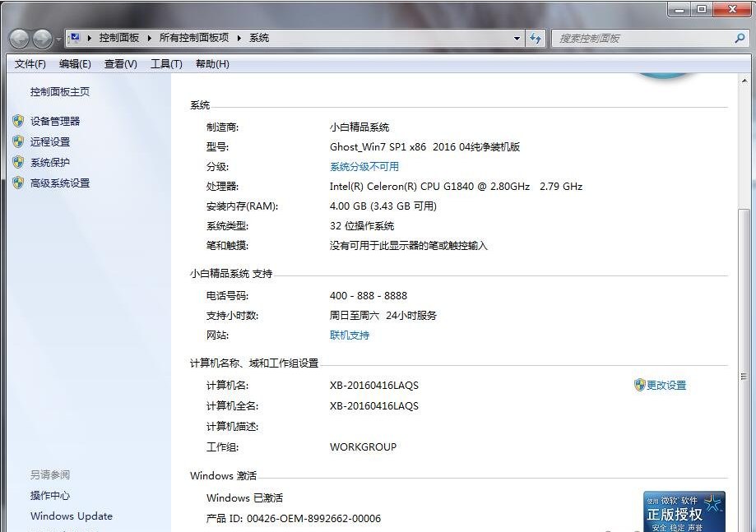Click the shield icon next to 设备管理器
This screenshot has height=532, width=756.
tap(18, 121)
